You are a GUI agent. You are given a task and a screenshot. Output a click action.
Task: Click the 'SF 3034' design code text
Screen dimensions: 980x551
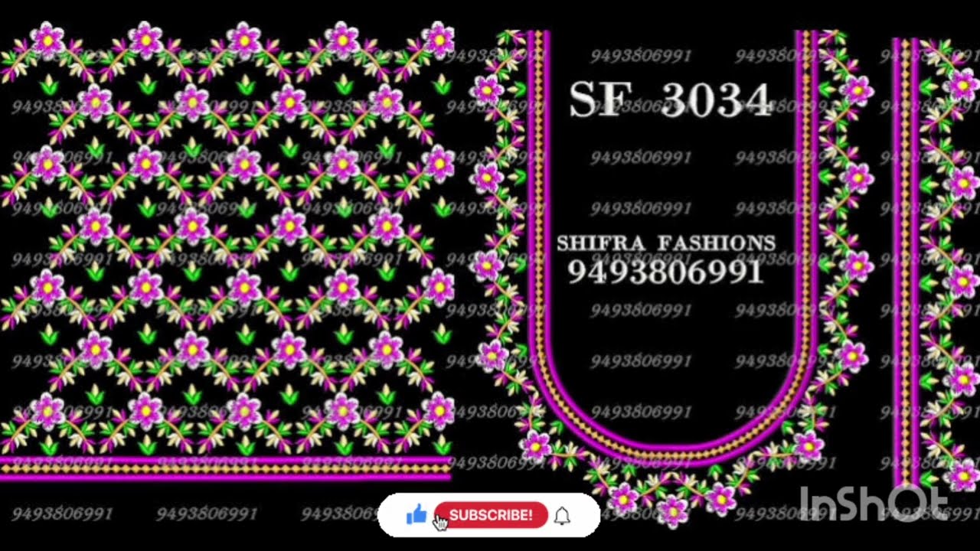click(670, 100)
